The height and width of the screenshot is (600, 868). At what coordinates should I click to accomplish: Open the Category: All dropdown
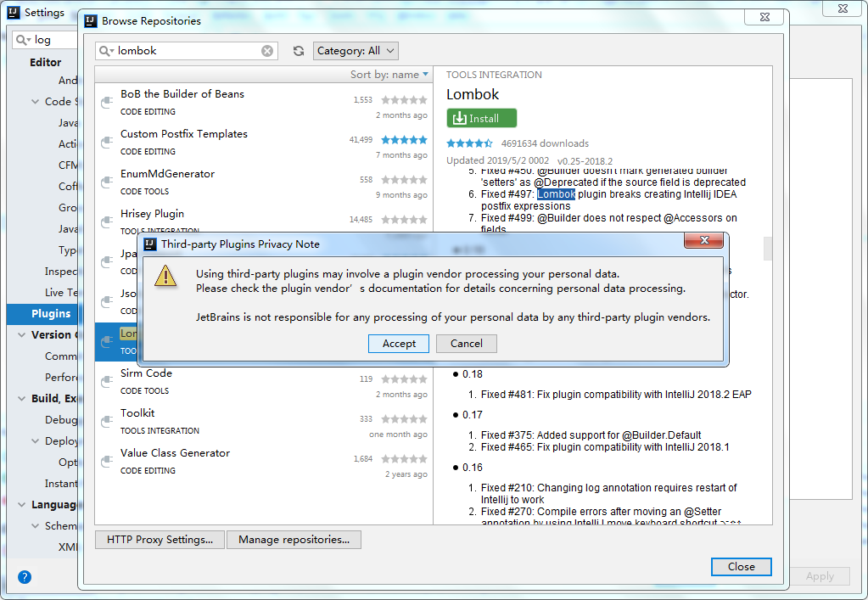356,51
